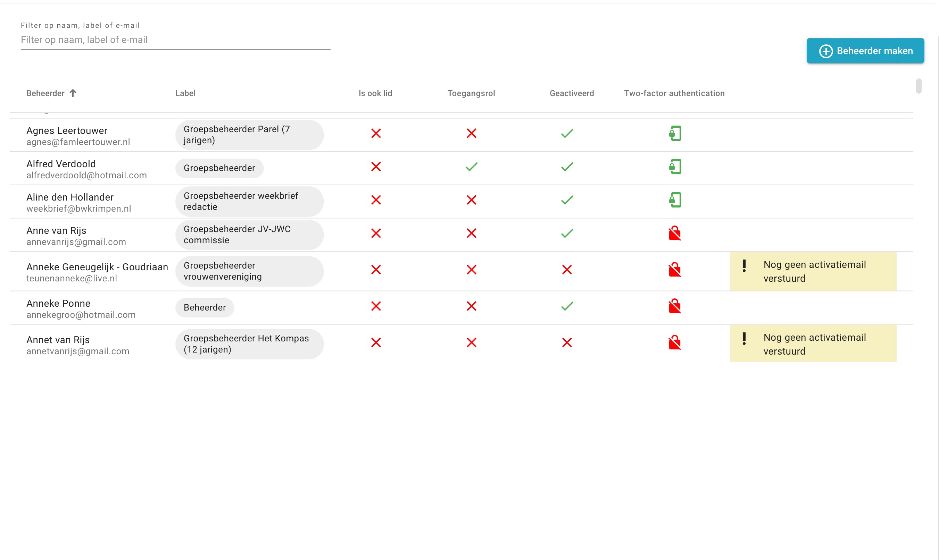
Task: Click Alfred Verdoold's green two-factor phone icon
Action: [675, 167]
